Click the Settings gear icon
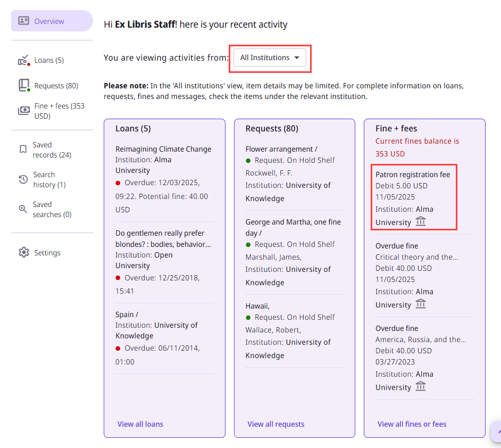 24,252
